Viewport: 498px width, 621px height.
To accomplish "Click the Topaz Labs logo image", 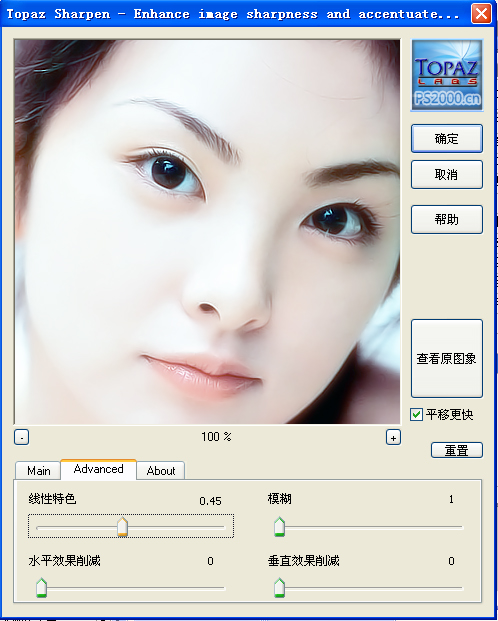I will (x=447, y=75).
